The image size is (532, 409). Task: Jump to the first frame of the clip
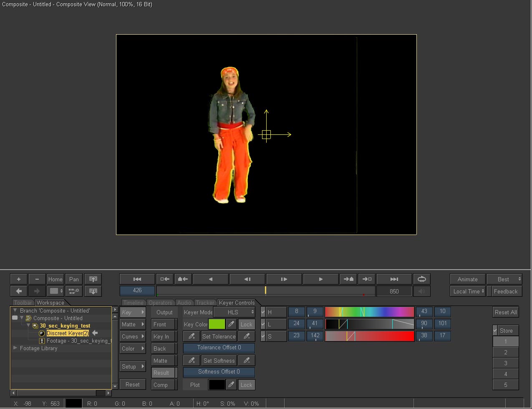pyautogui.click(x=137, y=279)
